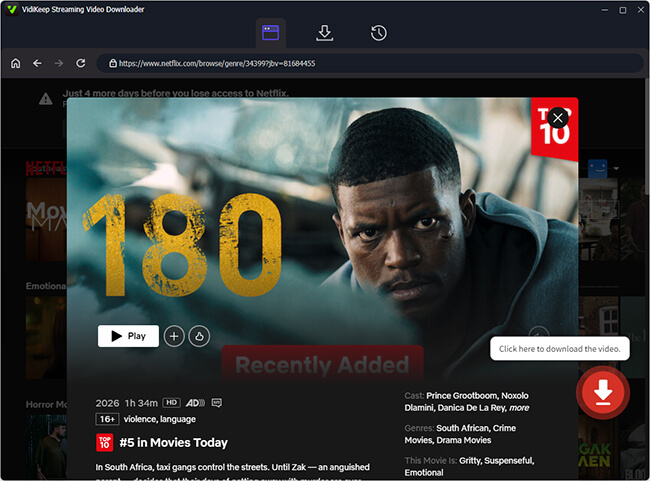This screenshot has width=650, height=481.
Task: Navigate forward to next page
Action: [x=59, y=63]
